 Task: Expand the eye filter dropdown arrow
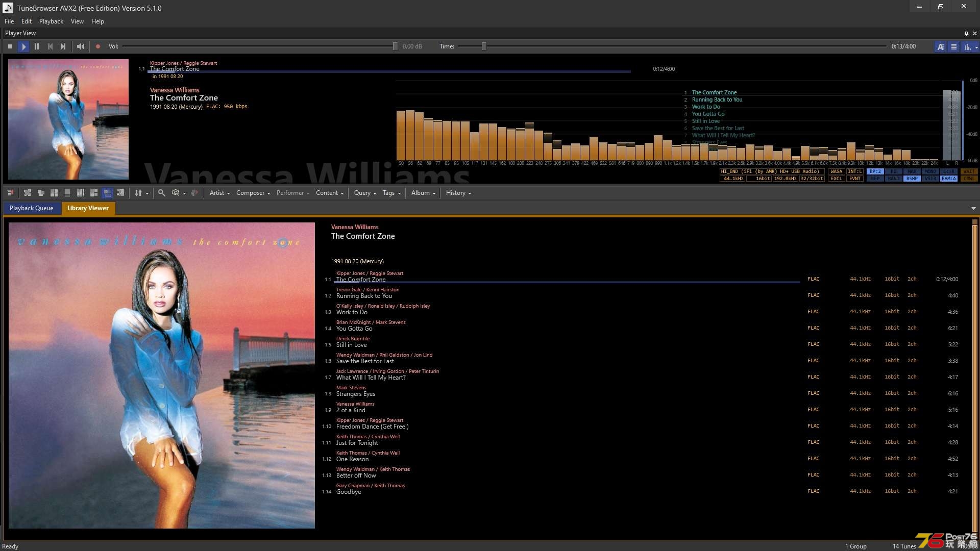click(x=184, y=193)
